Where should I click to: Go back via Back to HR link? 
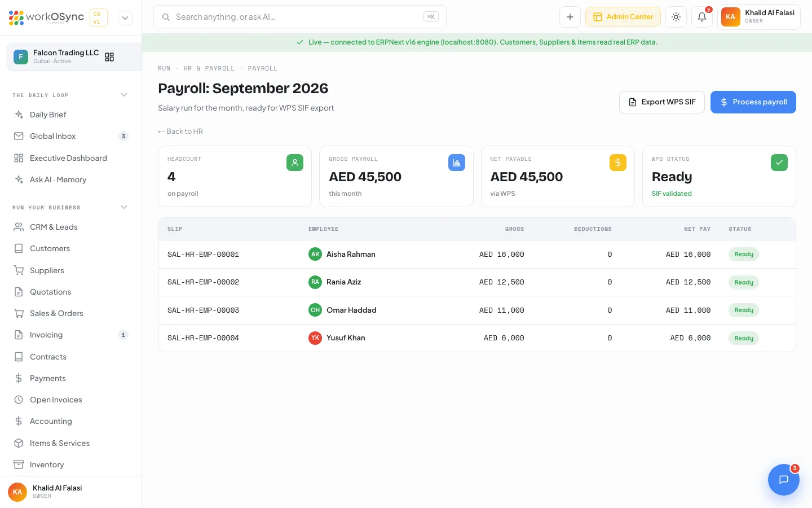(180, 131)
